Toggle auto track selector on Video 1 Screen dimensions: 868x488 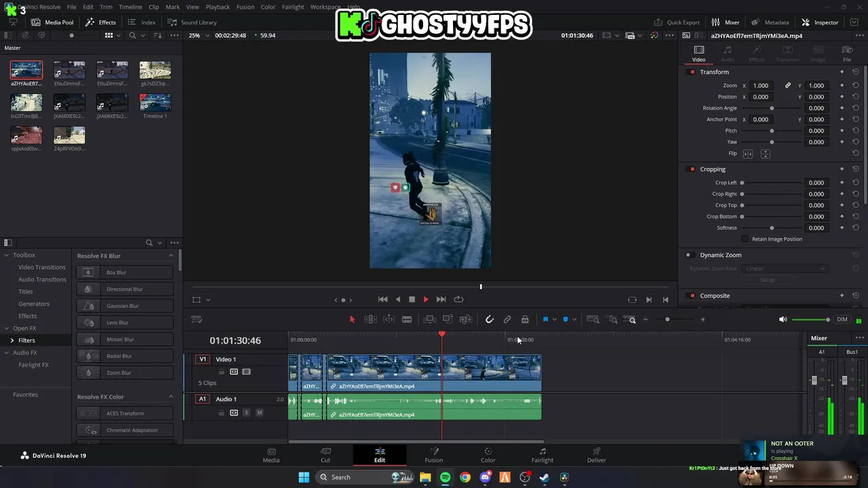234,371
